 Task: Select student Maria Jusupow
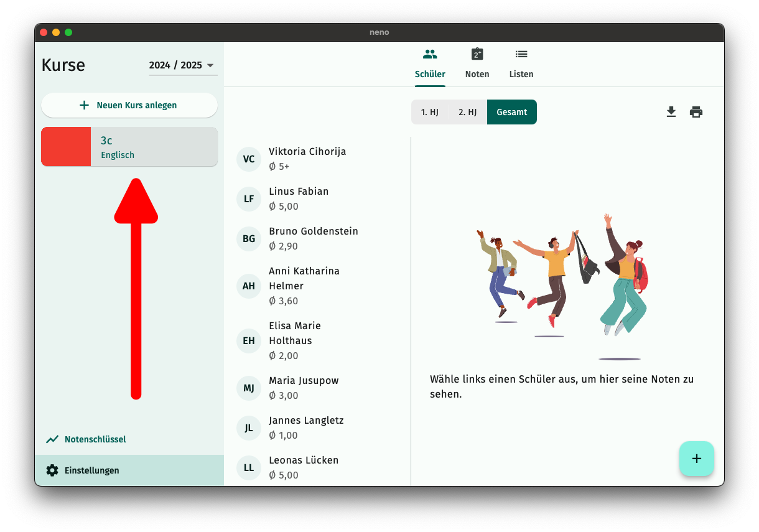point(317,388)
